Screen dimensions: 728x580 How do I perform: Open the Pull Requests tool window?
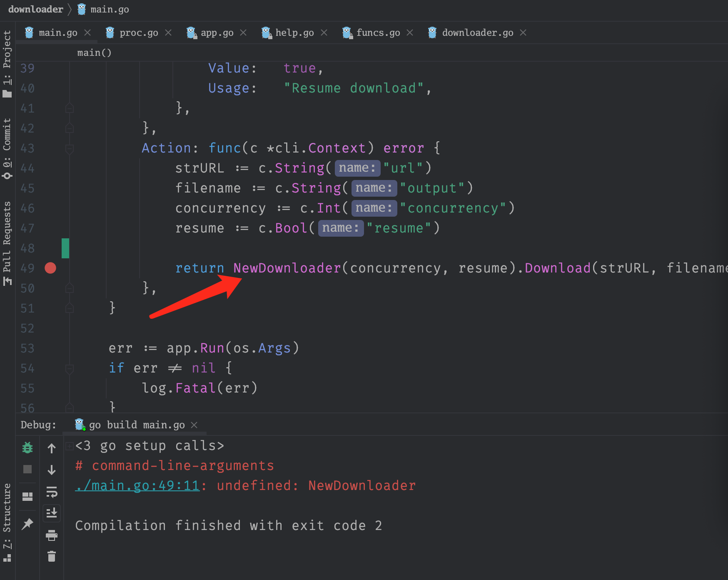[7, 243]
